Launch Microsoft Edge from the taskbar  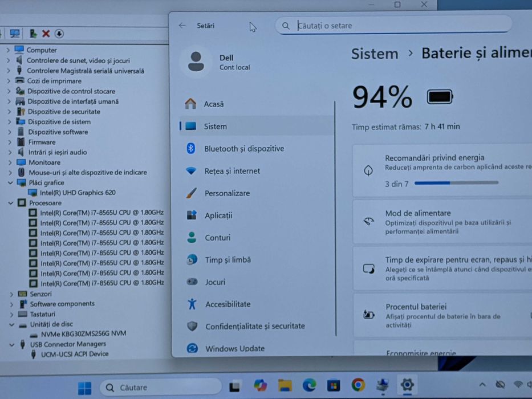[x=310, y=385]
